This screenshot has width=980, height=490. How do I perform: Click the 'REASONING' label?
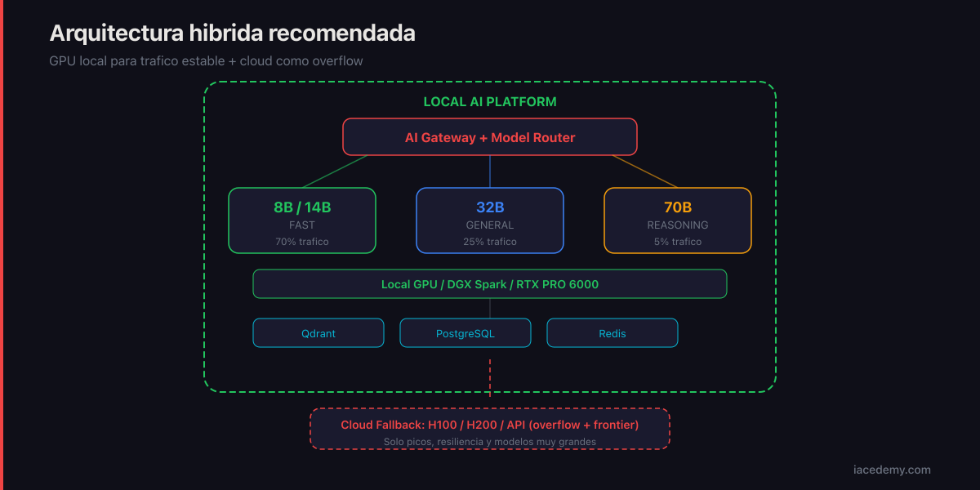678,225
